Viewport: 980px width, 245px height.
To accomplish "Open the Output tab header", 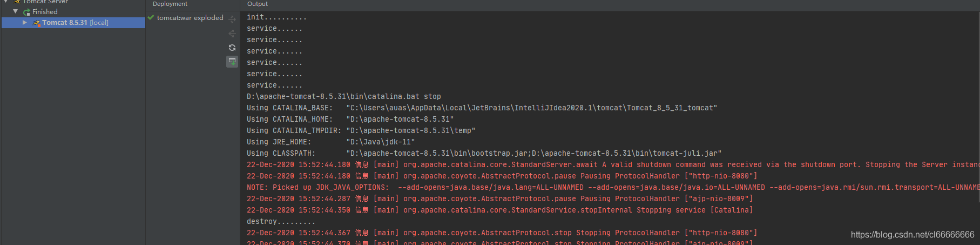I will [258, 4].
